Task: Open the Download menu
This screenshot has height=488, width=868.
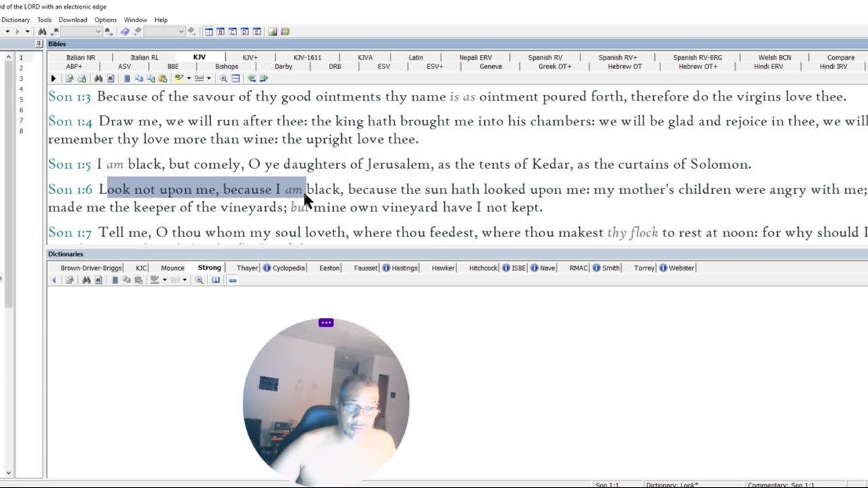Action: pyautogui.click(x=73, y=20)
